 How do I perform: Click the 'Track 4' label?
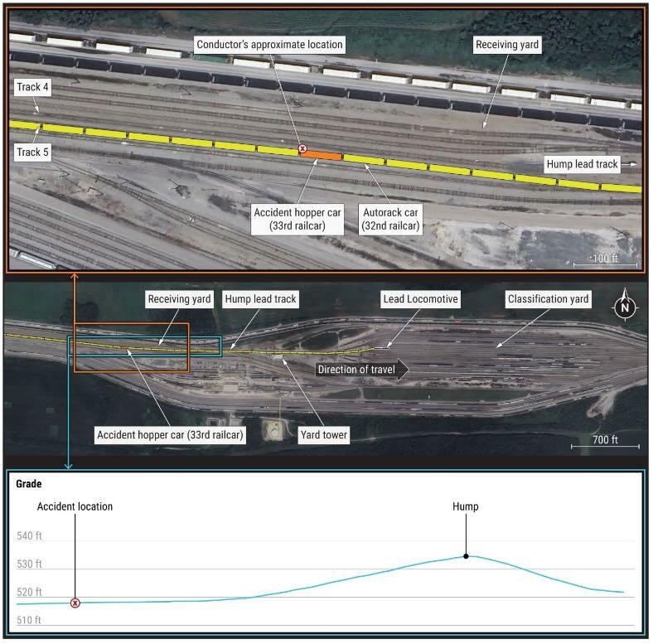pos(32,87)
